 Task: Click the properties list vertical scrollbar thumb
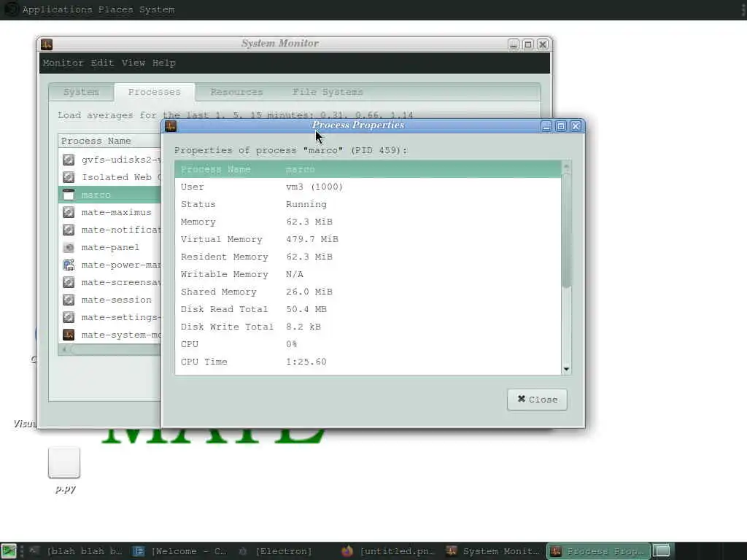click(x=566, y=230)
